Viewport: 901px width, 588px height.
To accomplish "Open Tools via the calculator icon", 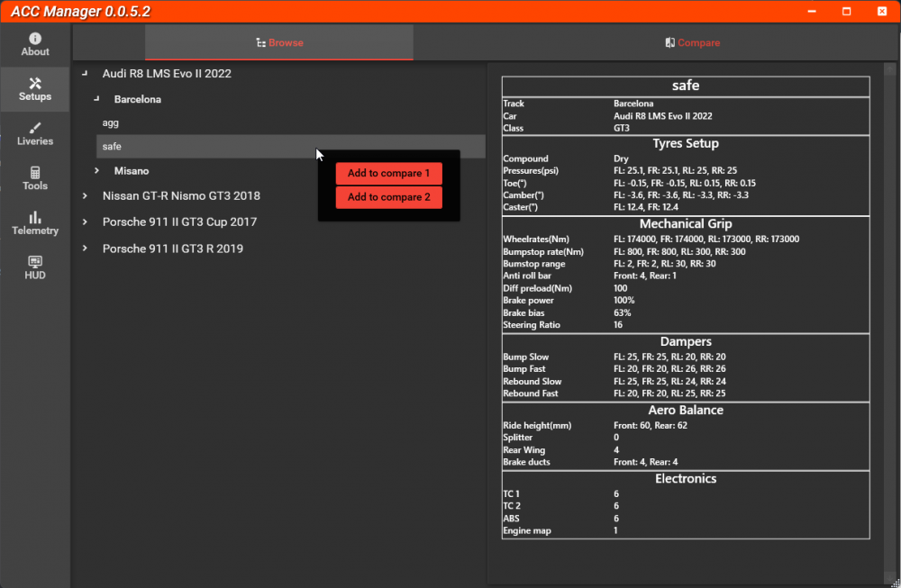I will point(35,173).
